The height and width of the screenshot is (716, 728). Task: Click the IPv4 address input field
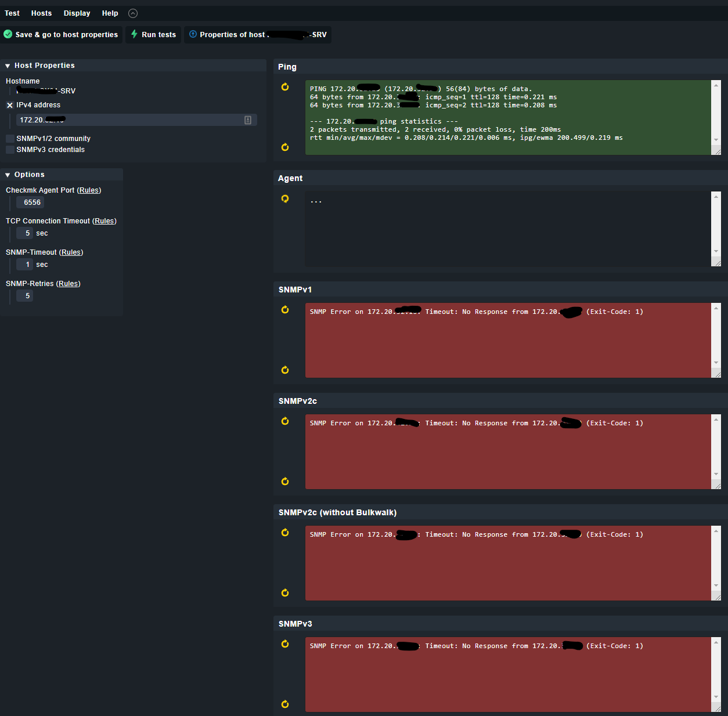click(x=131, y=120)
